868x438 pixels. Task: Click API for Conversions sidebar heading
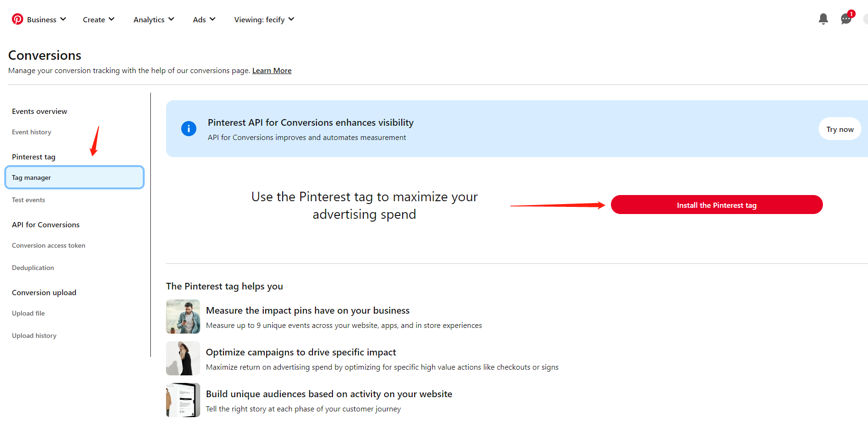(x=46, y=225)
